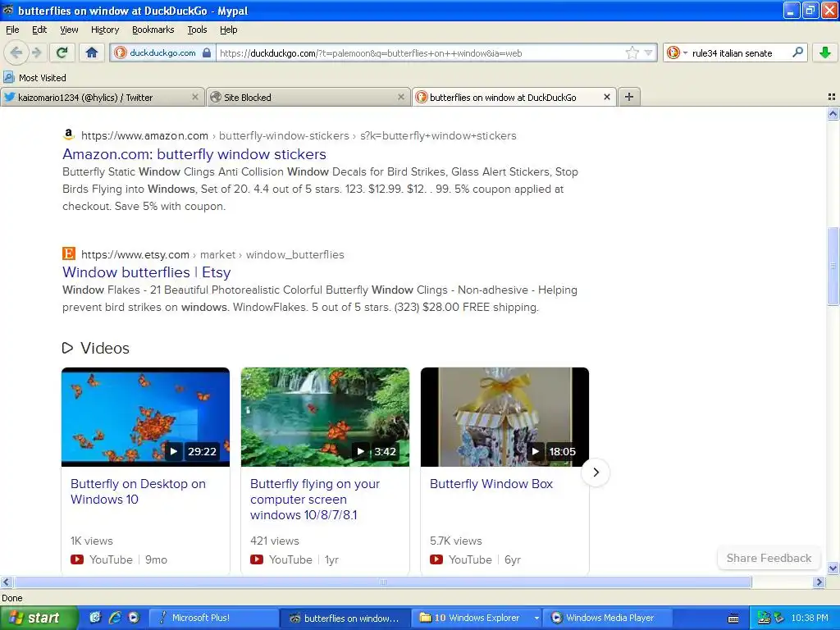Click the horizontal scrollbar left arrow

point(6,582)
